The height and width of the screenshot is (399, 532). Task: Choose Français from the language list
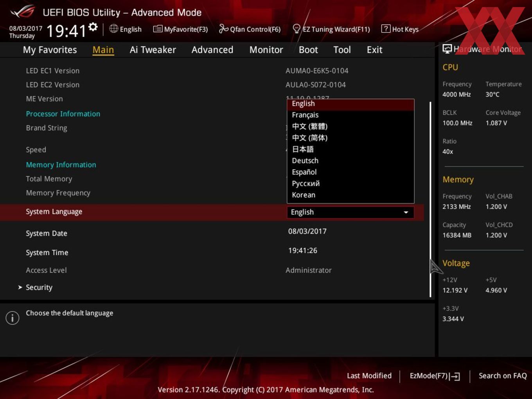(x=350, y=115)
